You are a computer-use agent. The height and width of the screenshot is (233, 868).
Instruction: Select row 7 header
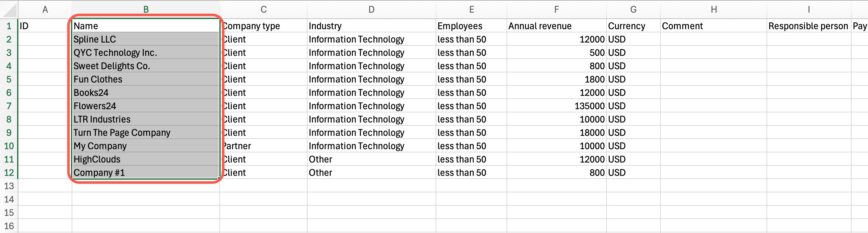(x=9, y=106)
